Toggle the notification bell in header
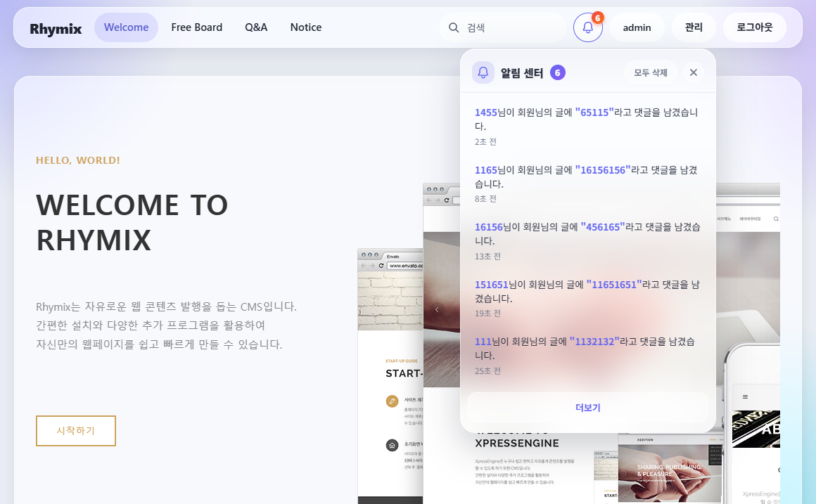 tap(587, 27)
